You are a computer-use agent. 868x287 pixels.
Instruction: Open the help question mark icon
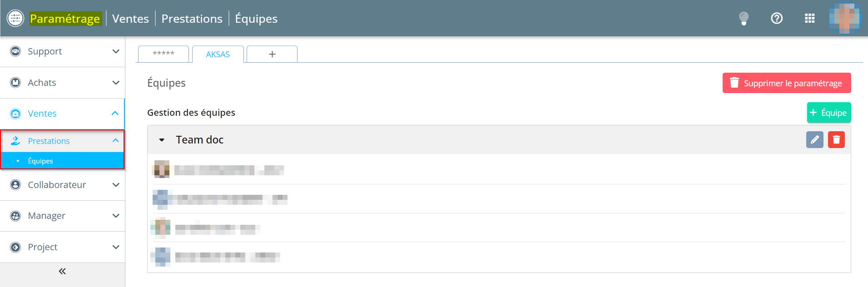pyautogui.click(x=777, y=18)
